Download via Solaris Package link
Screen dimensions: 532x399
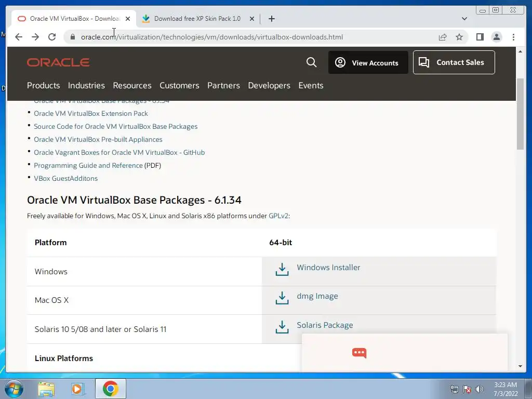325,325
